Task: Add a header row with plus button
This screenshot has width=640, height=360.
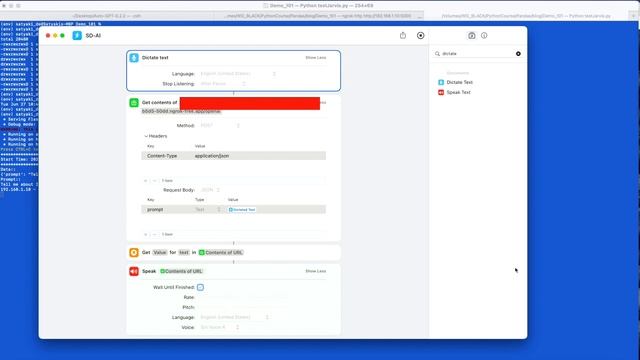Action: (x=146, y=180)
